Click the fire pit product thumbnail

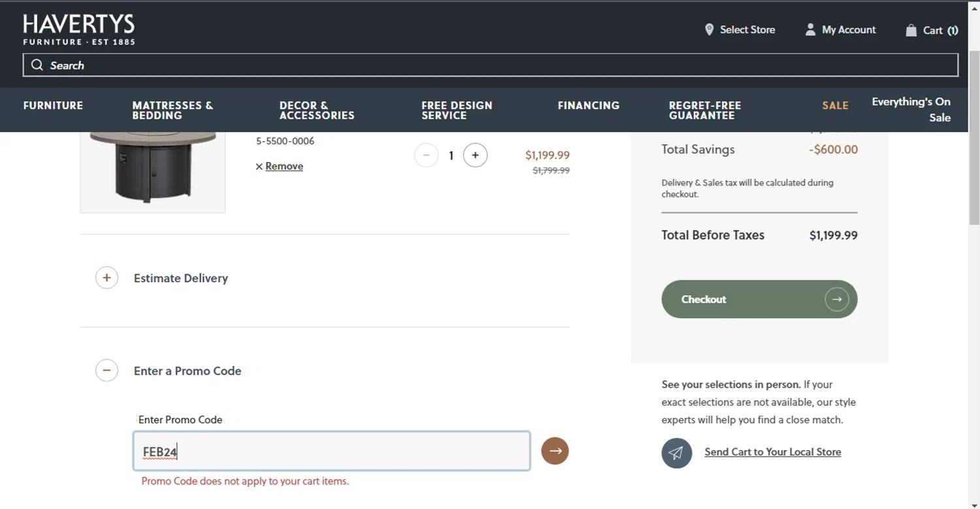tap(152, 169)
